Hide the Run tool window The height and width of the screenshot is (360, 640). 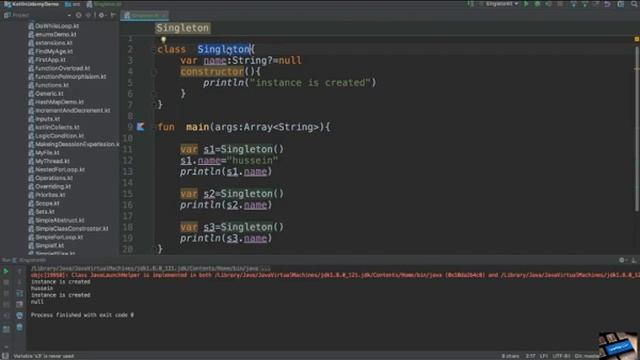(x=634, y=260)
